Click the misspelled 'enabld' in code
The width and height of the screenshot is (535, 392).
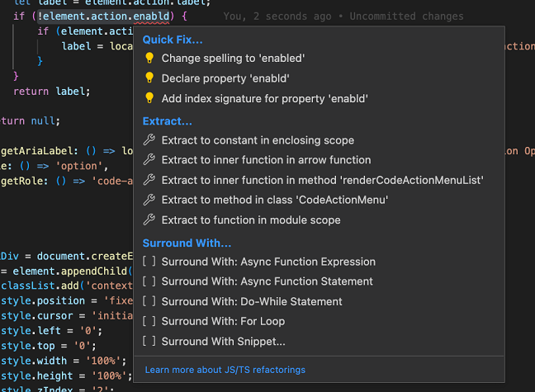click(145, 16)
